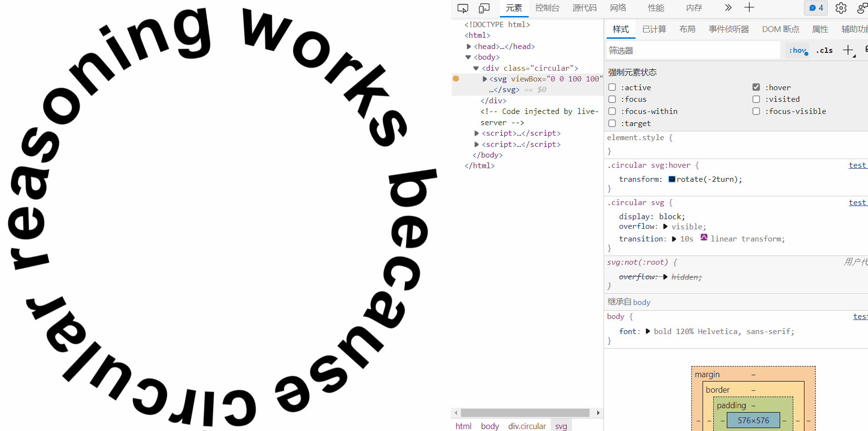Select svg in the breadcrumb bar

click(561, 426)
